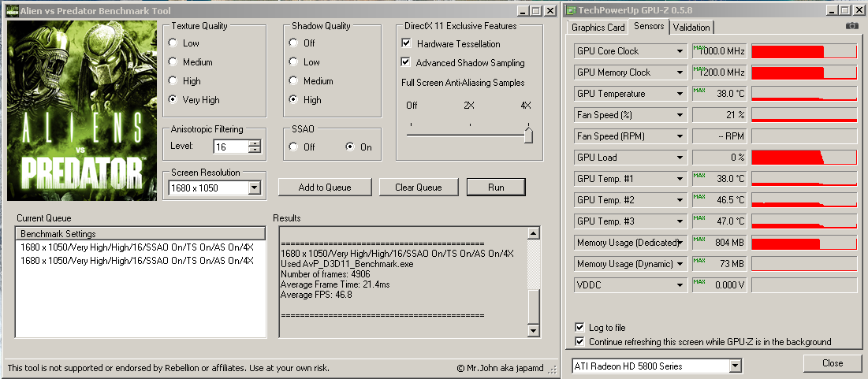Click the Memory Usage (Dedicated) history graph
The height and width of the screenshot is (379, 868).
click(x=805, y=243)
